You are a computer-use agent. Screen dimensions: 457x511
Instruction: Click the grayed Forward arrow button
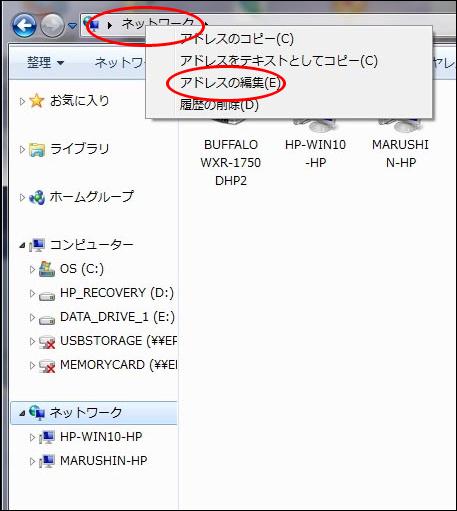pyautogui.click(x=52, y=25)
